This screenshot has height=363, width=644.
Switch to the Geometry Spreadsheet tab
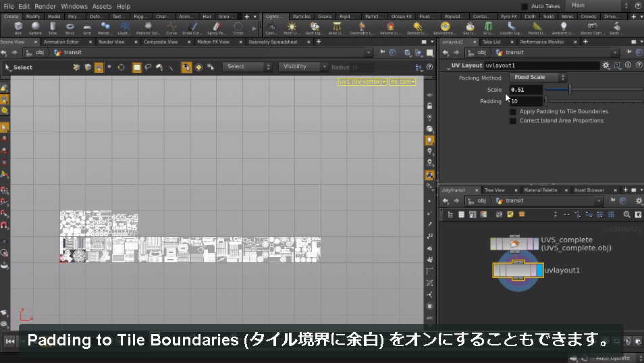click(x=273, y=42)
